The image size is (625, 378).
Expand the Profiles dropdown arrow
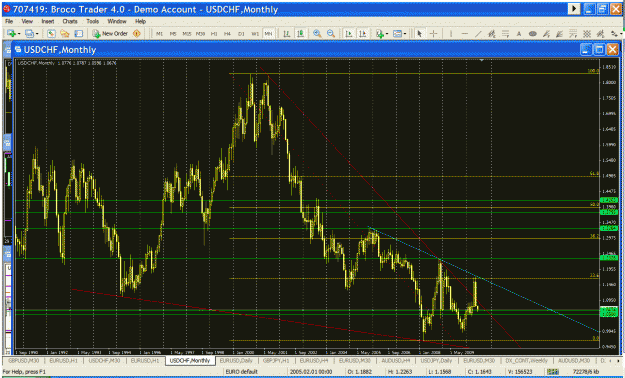tap(37, 34)
